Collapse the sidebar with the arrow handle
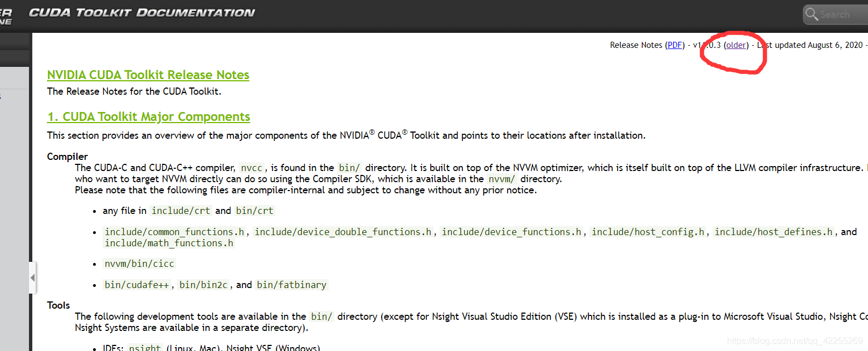This screenshot has height=351, width=868. (33, 277)
